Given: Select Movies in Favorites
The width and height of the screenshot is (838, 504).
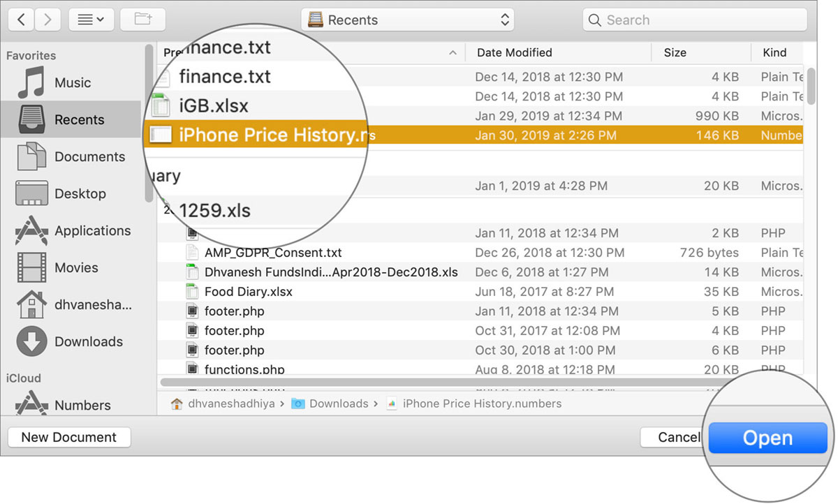Looking at the screenshot, I should coord(76,267).
